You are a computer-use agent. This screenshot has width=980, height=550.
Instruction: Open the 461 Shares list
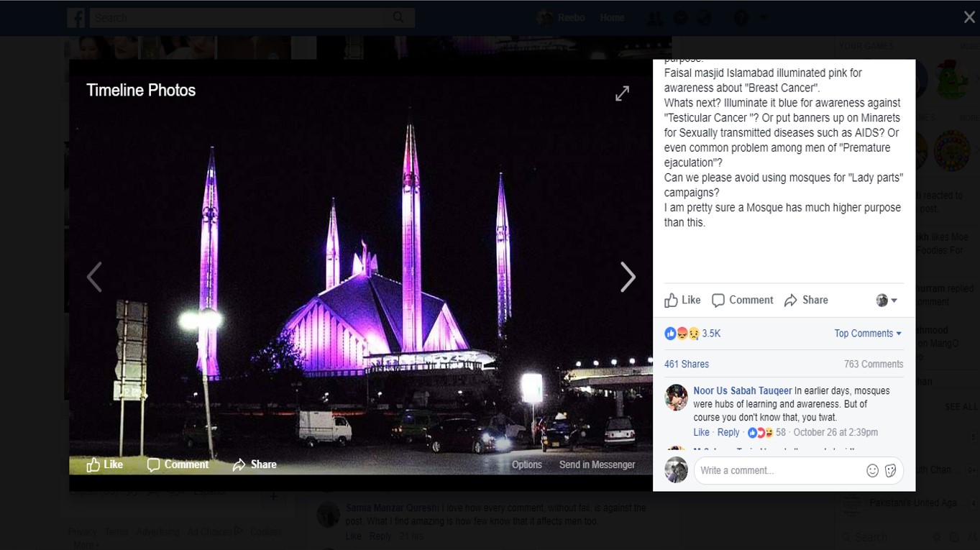[x=687, y=364]
